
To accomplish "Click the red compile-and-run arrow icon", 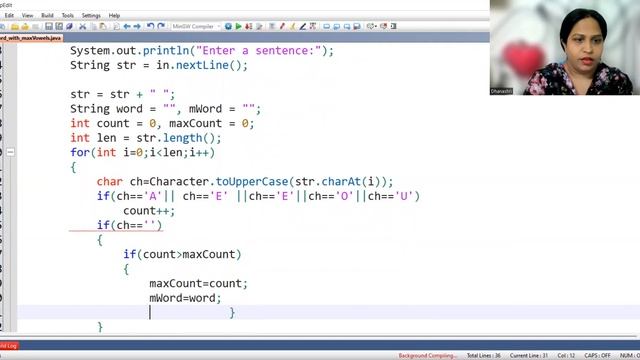I will pyautogui.click(x=249, y=27).
